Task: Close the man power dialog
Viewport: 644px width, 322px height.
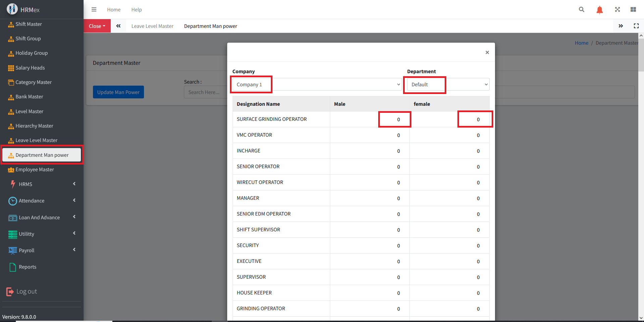Action: click(487, 52)
